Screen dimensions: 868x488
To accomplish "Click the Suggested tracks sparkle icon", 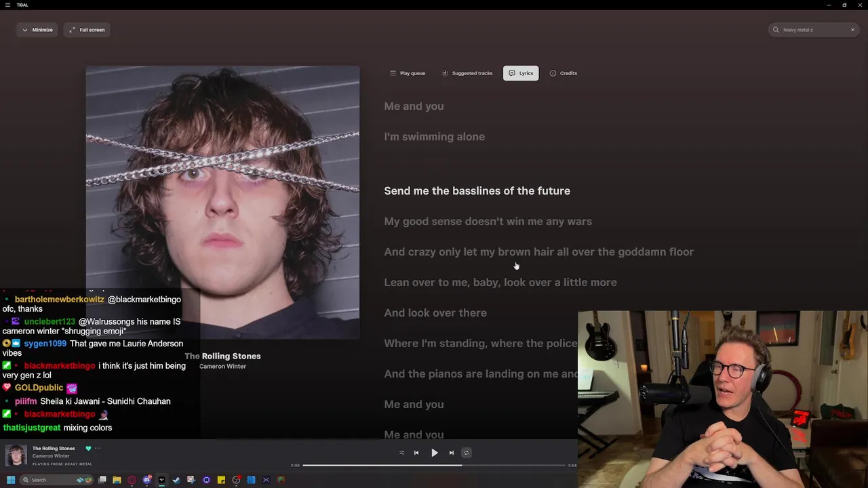I will (445, 73).
